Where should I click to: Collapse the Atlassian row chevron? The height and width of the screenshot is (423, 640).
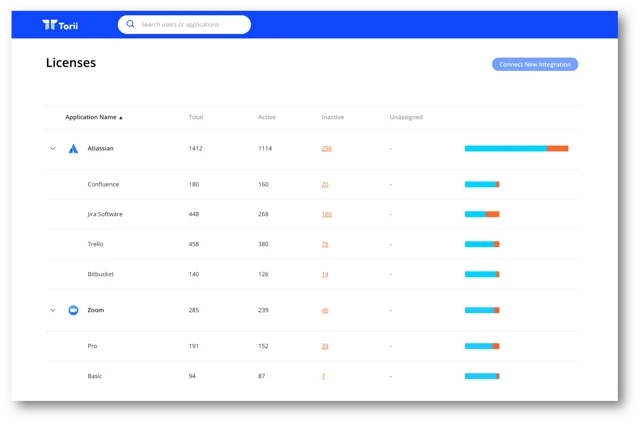pyautogui.click(x=53, y=149)
